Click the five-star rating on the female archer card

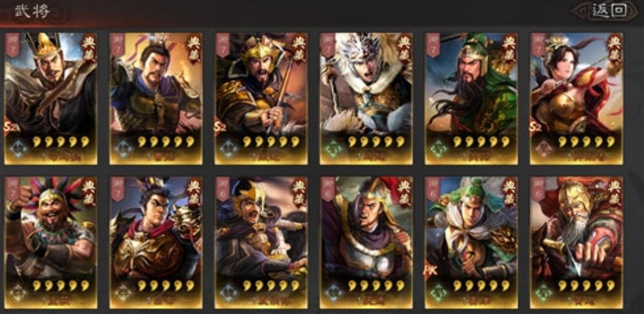coord(586,142)
